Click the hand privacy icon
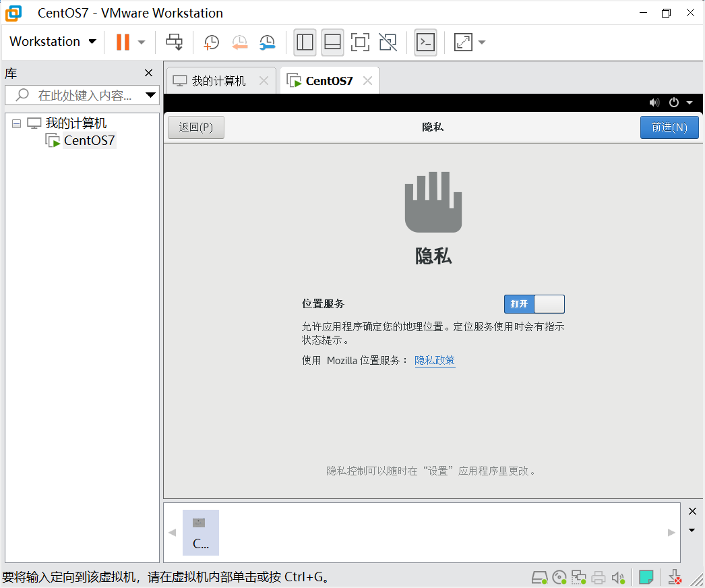This screenshot has width=705, height=588. tap(433, 202)
